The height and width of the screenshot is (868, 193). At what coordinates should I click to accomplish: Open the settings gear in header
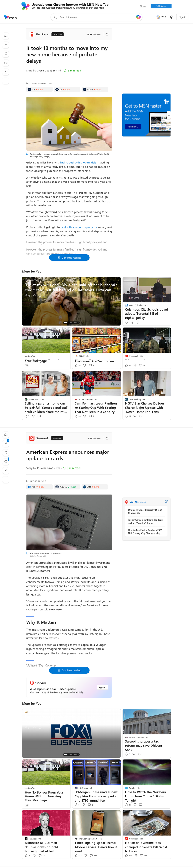pos(172,17)
